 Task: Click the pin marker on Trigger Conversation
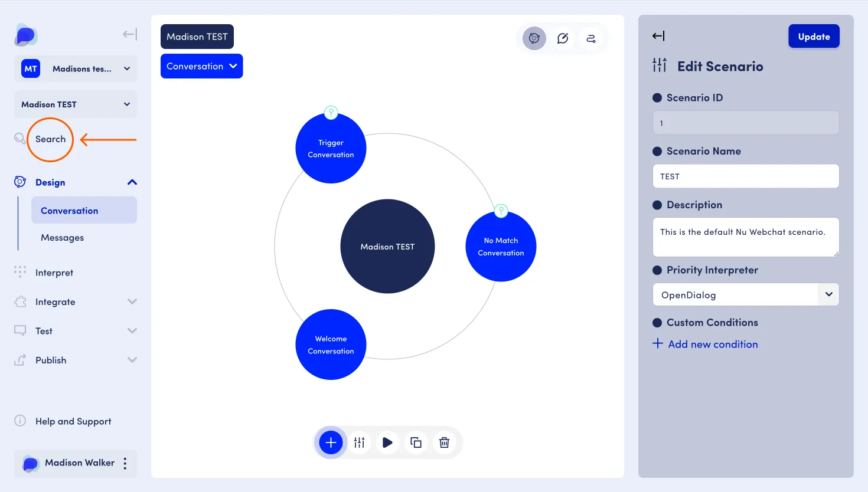(331, 112)
